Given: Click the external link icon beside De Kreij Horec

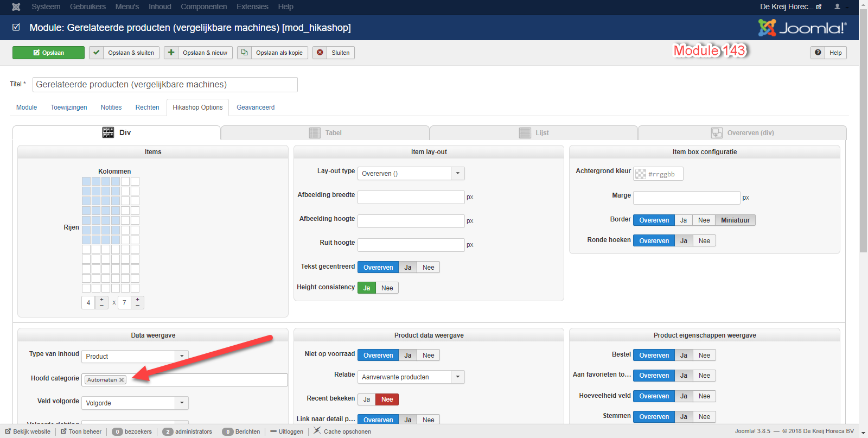Looking at the screenshot, I should 819,7.
